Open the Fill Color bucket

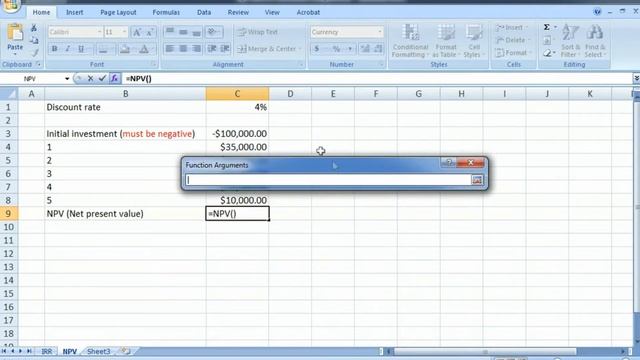(x=125, y=49)
